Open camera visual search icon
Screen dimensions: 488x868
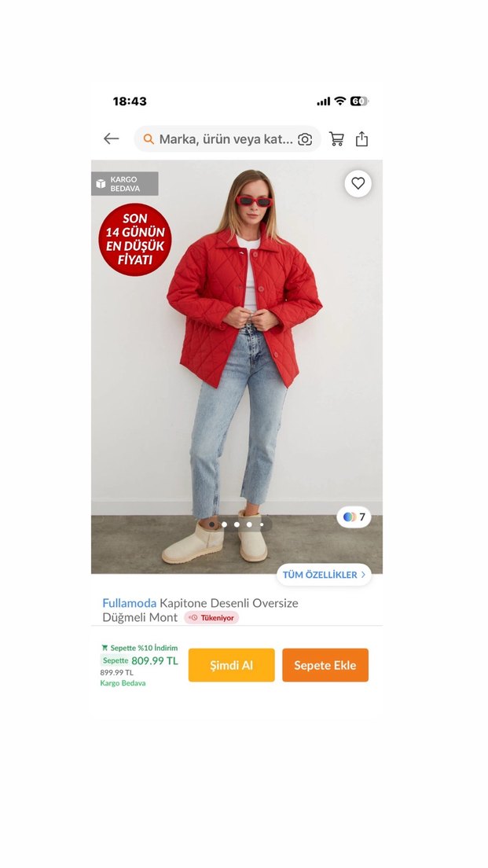click(305, 139)
